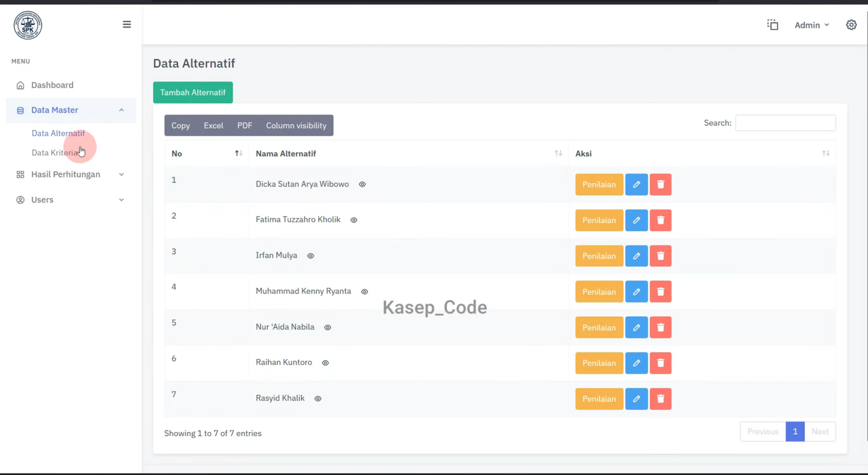View details eye icon for Fatima Tuzzahro Kholik
The height and width of the screenshot is (475, 868).
(354, 220)
